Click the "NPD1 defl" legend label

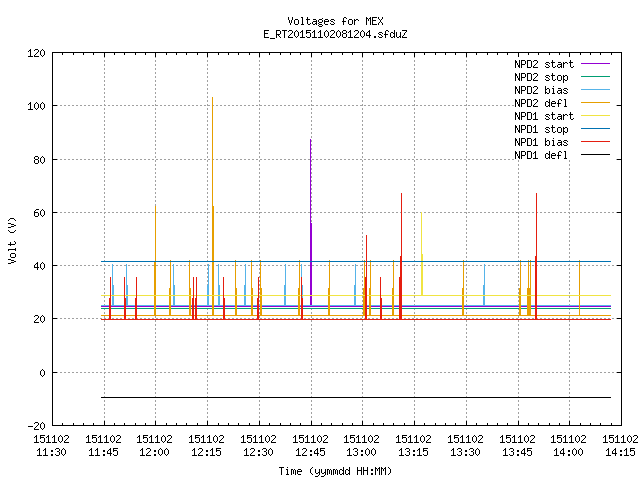click(x=541, y=156)
